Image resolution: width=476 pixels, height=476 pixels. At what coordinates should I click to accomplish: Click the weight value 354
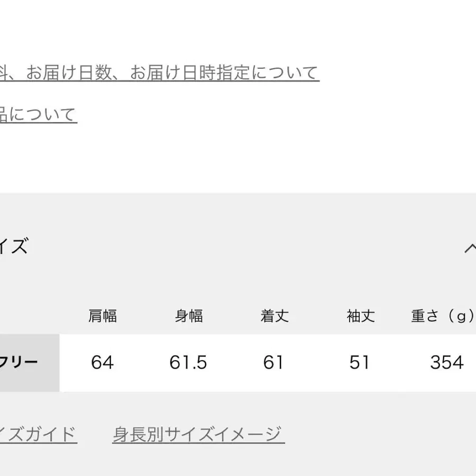(x=447, y=363)
